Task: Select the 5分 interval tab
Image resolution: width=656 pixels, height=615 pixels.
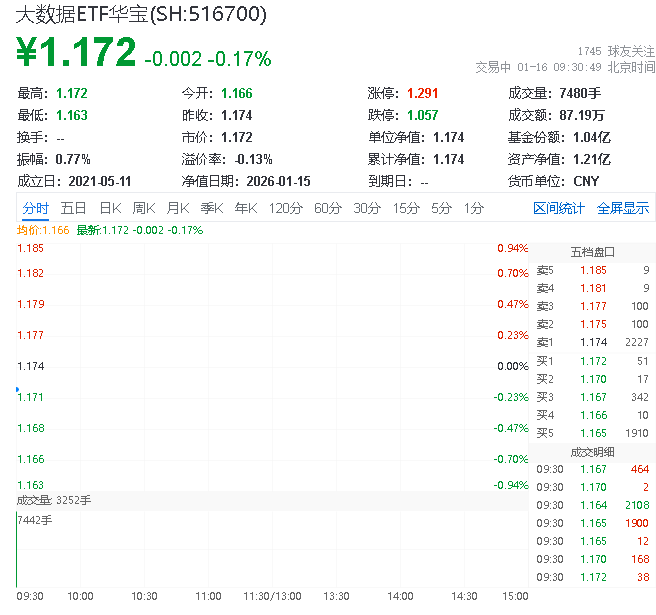Action: pos(441,208)
